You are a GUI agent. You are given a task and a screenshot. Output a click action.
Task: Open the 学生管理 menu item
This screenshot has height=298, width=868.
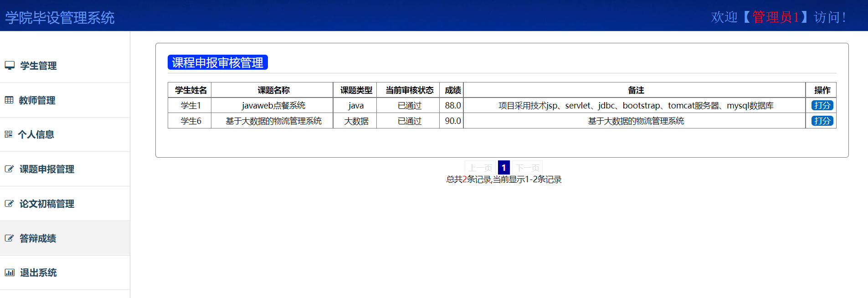[38, 66]
